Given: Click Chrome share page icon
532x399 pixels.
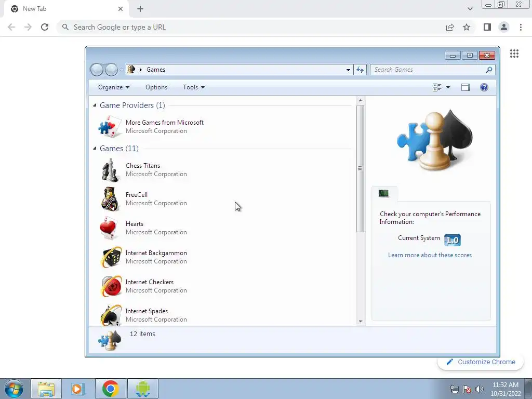Looking at the screenshot, I should pyautogui.click(x=450, y=27).
